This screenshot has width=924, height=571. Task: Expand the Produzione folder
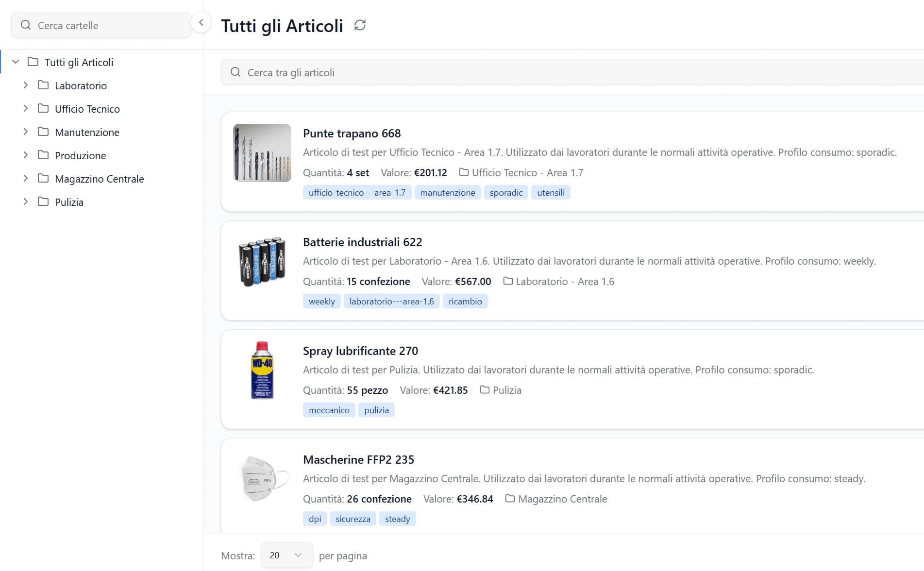[26, 155]
